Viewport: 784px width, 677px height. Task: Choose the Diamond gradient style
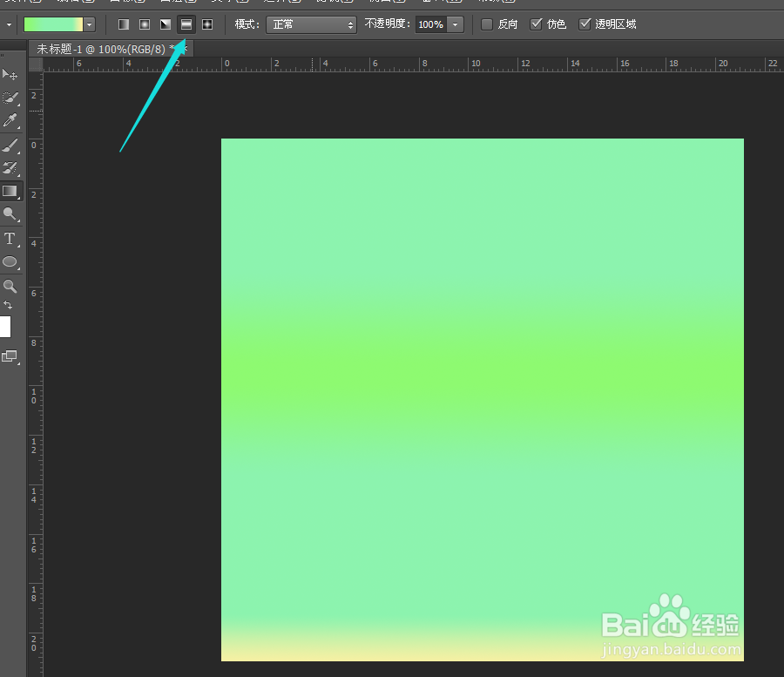pyautogui.click(x=207, y=24)
